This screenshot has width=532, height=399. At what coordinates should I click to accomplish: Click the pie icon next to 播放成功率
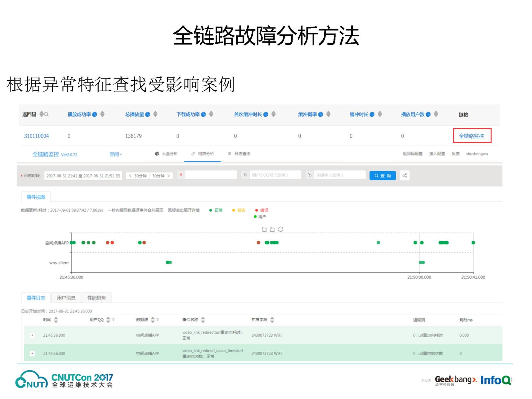(x=94, y=114)
